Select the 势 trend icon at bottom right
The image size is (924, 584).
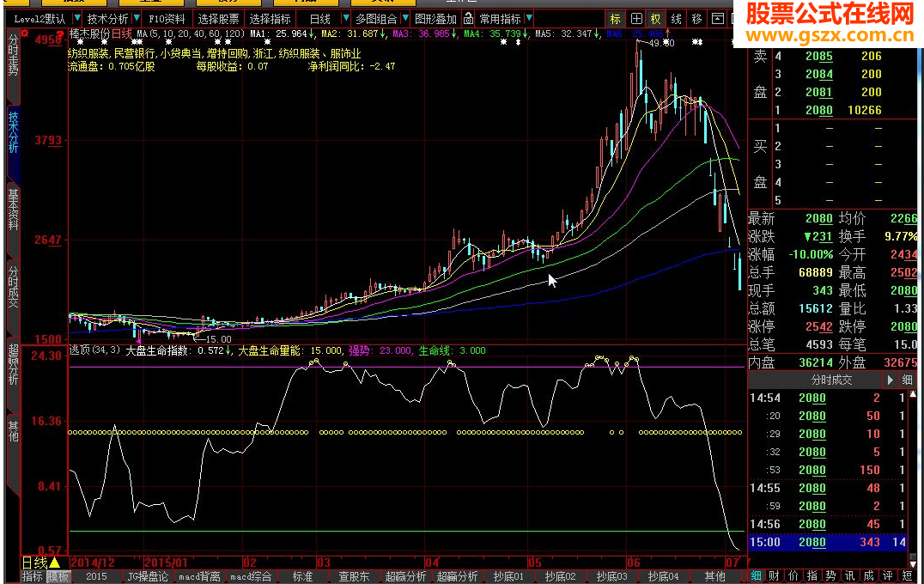[830, 575]
